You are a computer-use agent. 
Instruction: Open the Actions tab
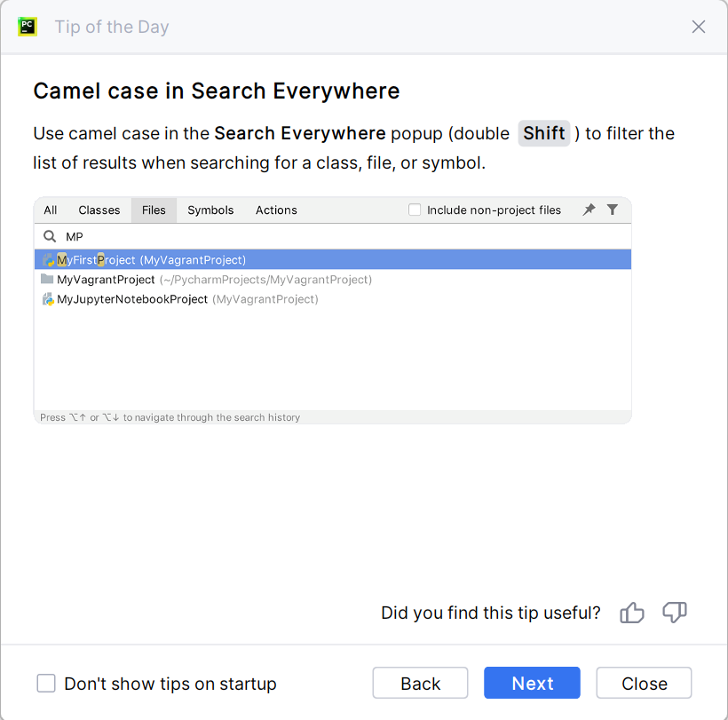coord(276,210)
